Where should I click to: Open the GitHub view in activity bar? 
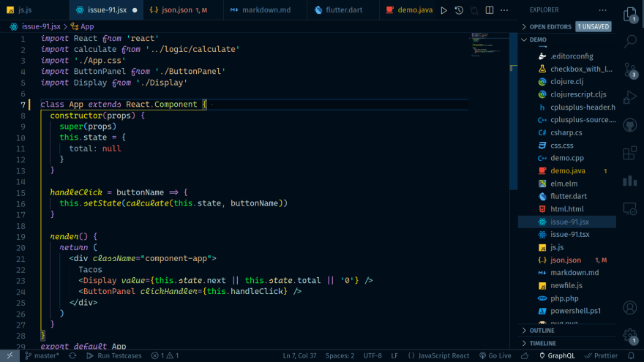pyautogui.click(x=630, y=125)
